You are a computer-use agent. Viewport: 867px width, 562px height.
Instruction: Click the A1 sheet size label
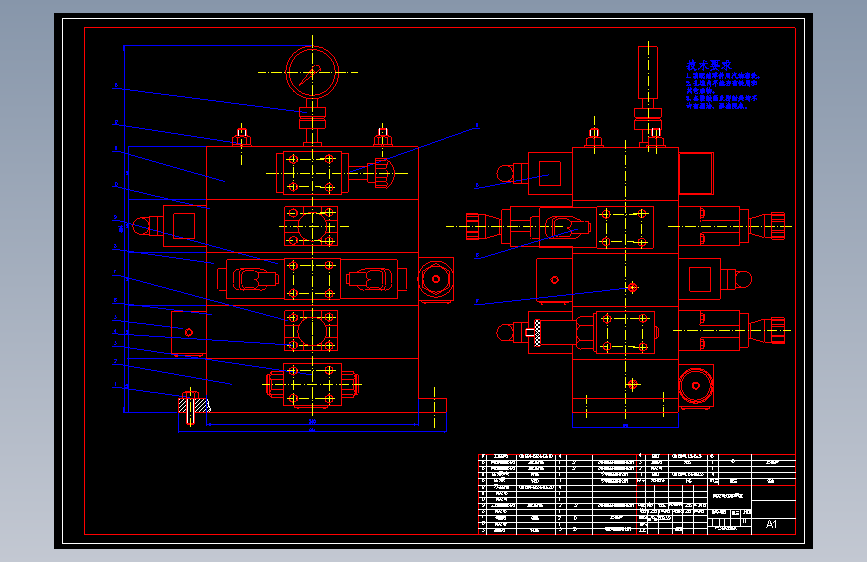coord(771,524)
